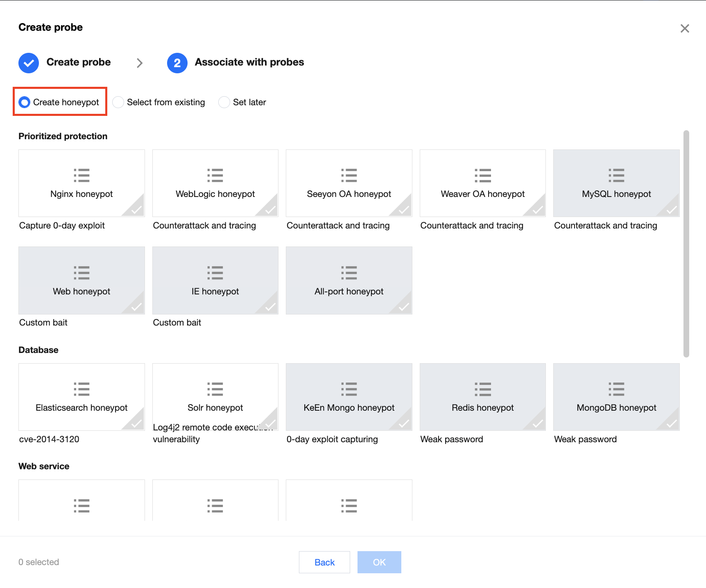This screenshot has width=706, height=588.
Task: Click the WebLogic honeypot list icon
Action: [215, 175]
